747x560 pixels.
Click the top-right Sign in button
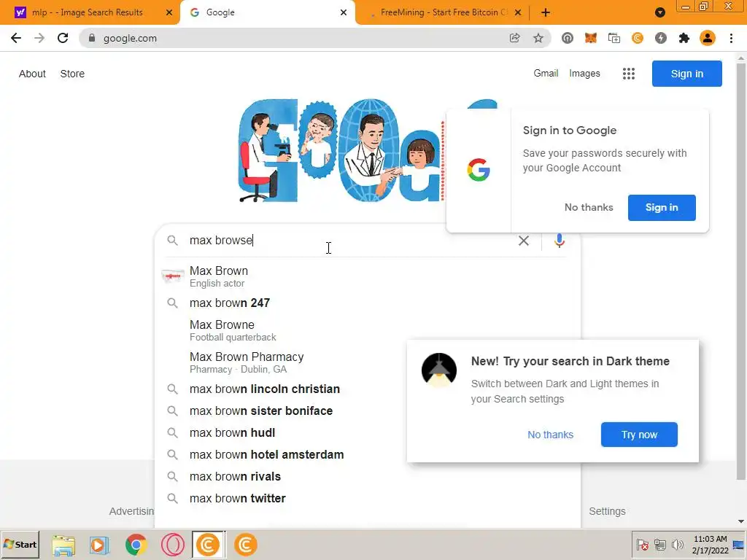687,74
